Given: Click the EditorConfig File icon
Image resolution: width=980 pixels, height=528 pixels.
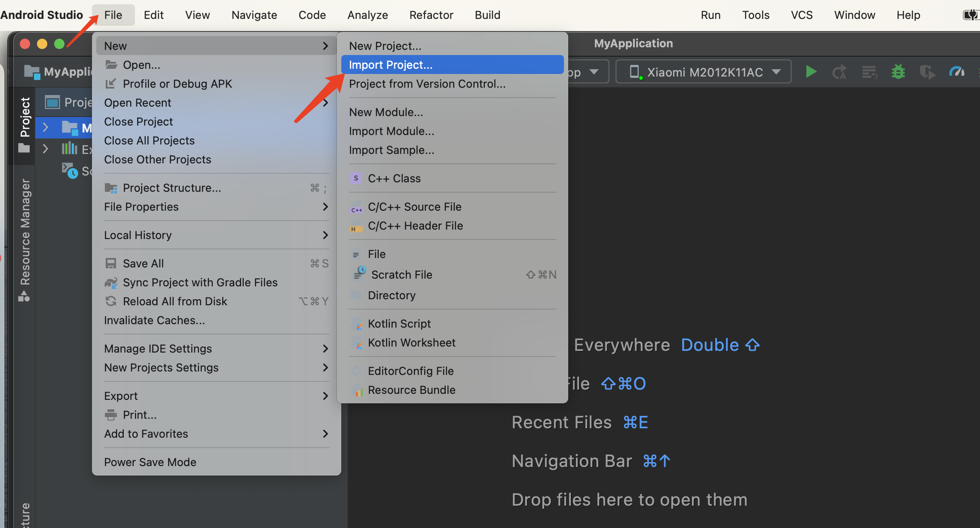Looking at the screenshot, I should coord(356,371).
